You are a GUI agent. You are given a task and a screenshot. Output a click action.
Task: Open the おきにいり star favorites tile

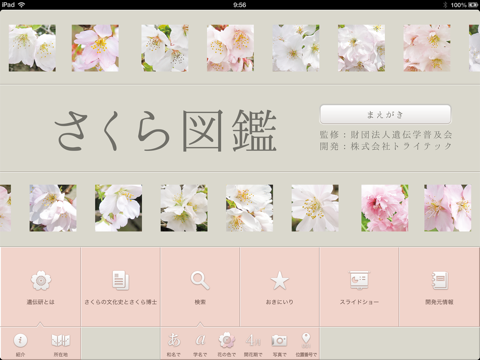[x=279, y=287]
